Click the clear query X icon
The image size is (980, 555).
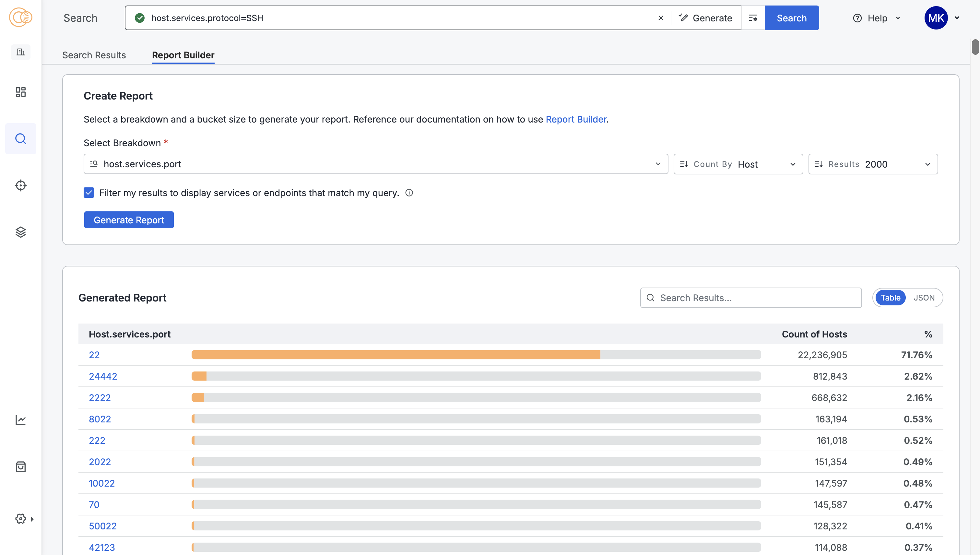tap(661, 18)
